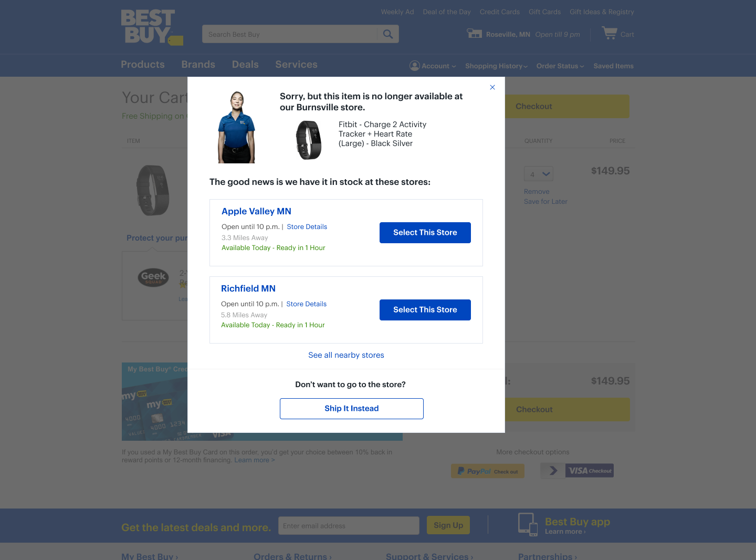Expand the Shopping History menu

[x=496, y=66]
